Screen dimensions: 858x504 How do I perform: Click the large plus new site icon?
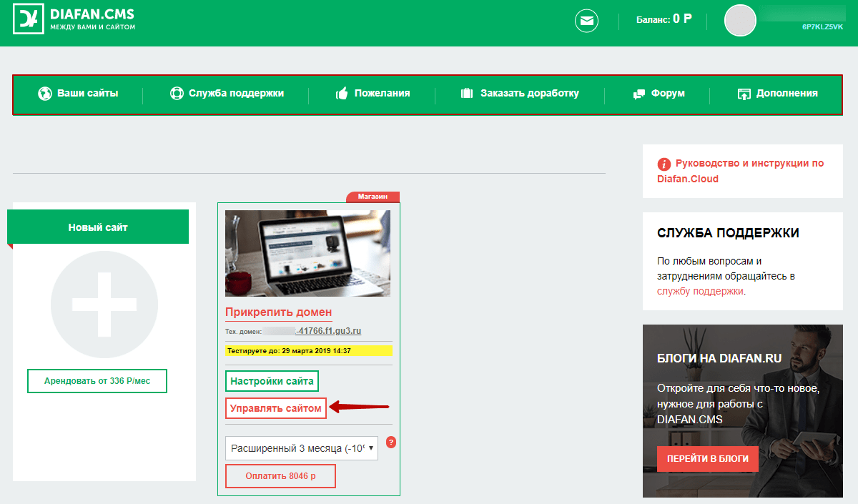click(104, 304)
